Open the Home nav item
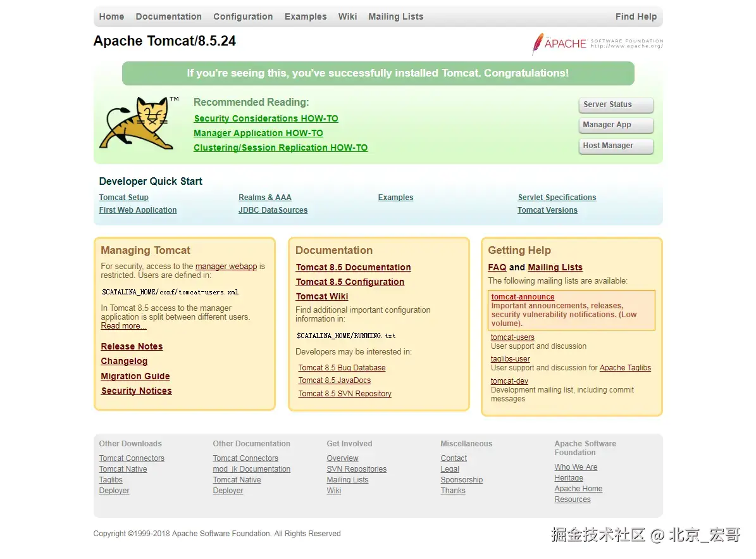 (111, 16)
